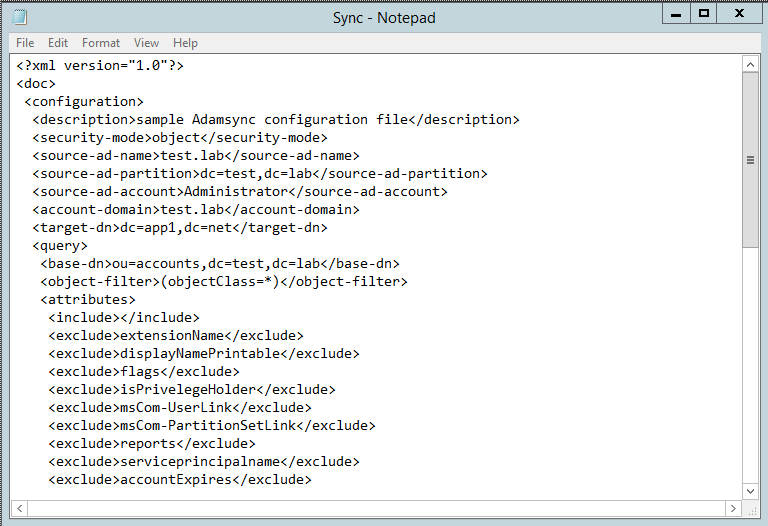Open the Format menu

(x=101, y=43)
